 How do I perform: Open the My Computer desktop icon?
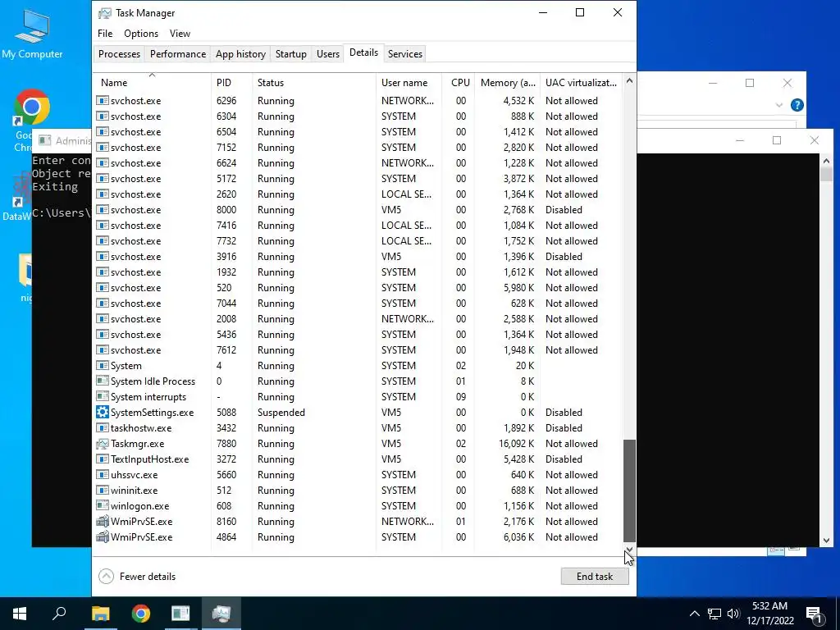[32, 33]
